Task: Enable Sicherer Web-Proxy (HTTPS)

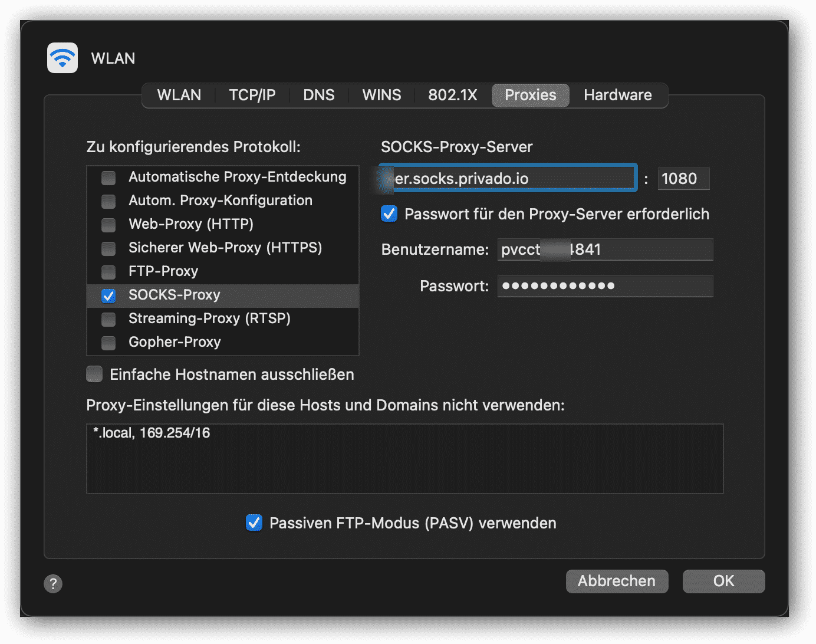Action: click(x=108, y=248)
